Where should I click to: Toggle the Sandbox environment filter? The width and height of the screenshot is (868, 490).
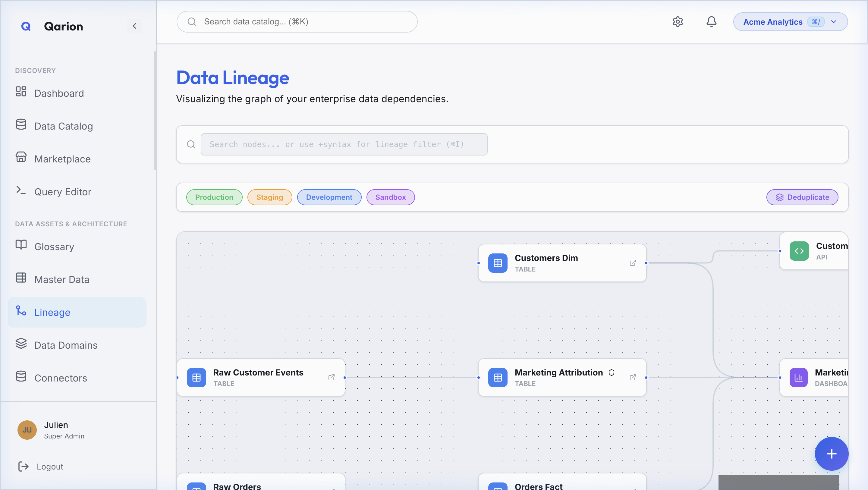[390, 197]
